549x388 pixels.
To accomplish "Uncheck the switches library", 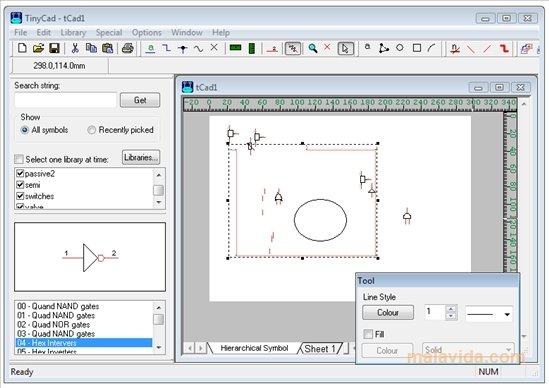I will pyautogui.click(x=20, y=196).
